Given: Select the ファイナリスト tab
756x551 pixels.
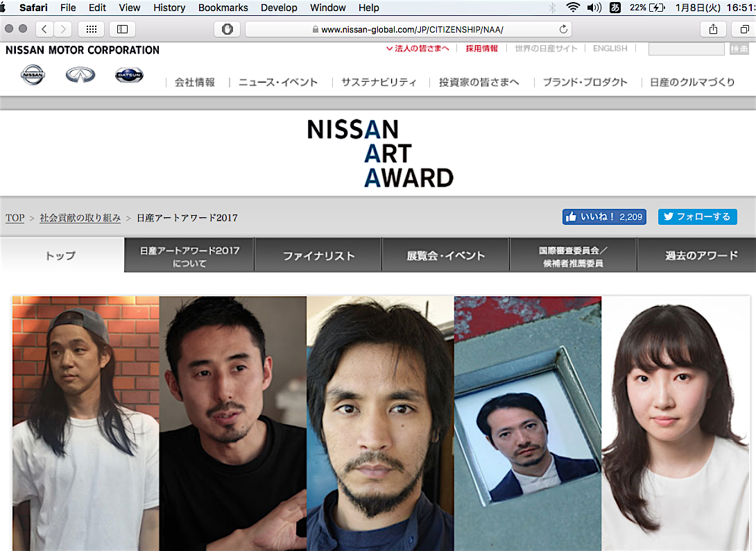Looking at the screenshot, I should [x=318, y=255].
